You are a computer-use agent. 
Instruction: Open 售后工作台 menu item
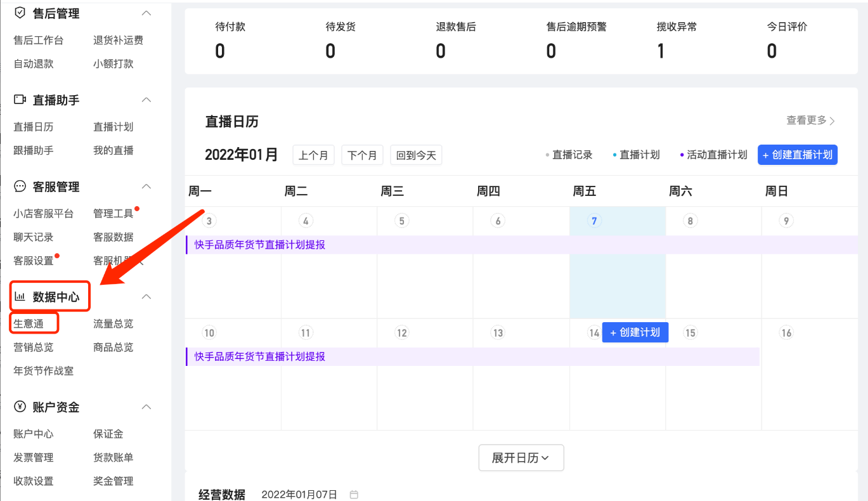39,40
